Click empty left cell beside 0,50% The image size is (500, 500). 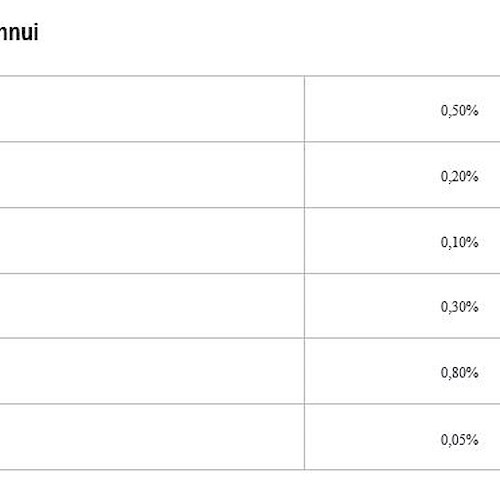pos(152,109)
